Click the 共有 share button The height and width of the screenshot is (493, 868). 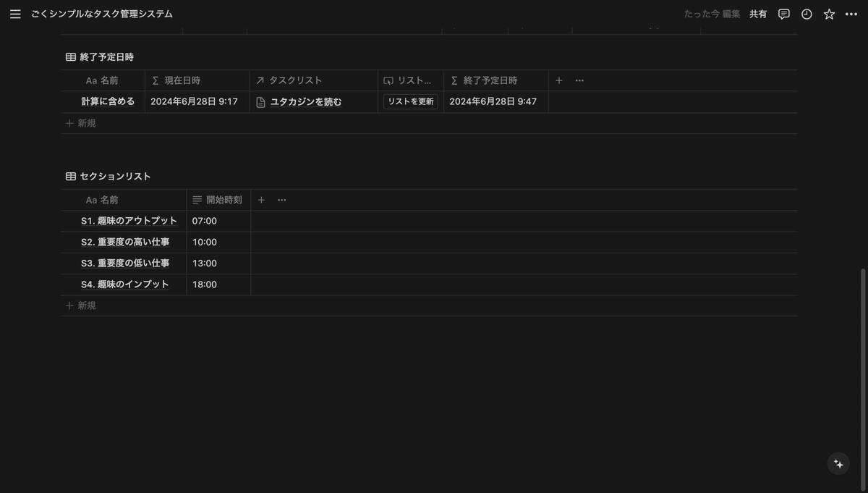[758, 14]
